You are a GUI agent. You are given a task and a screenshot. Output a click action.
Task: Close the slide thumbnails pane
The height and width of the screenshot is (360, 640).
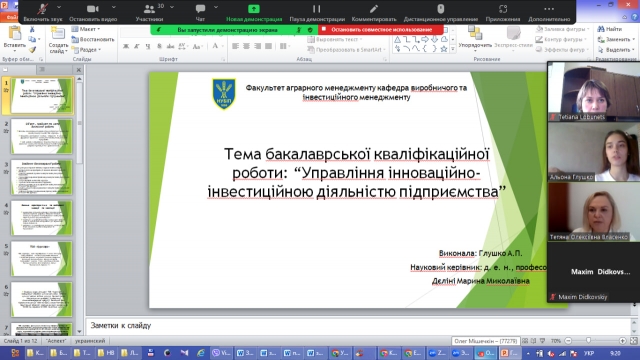[79, 70]
